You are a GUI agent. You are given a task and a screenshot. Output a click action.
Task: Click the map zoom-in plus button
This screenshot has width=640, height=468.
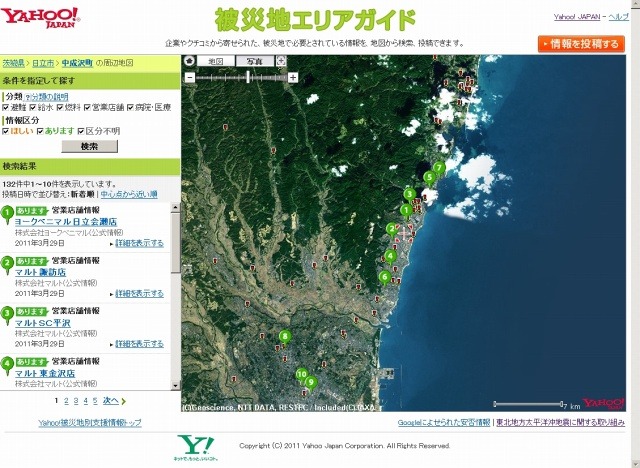(293, 77)
